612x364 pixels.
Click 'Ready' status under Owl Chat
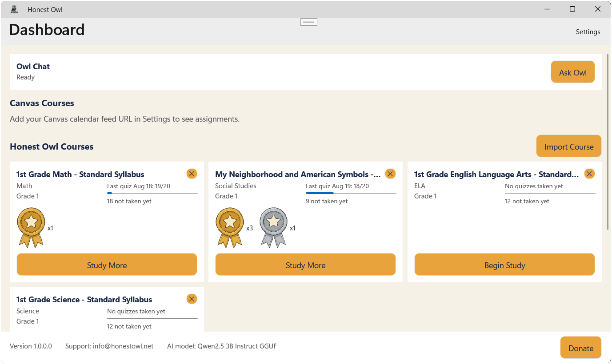coord(25,77)
